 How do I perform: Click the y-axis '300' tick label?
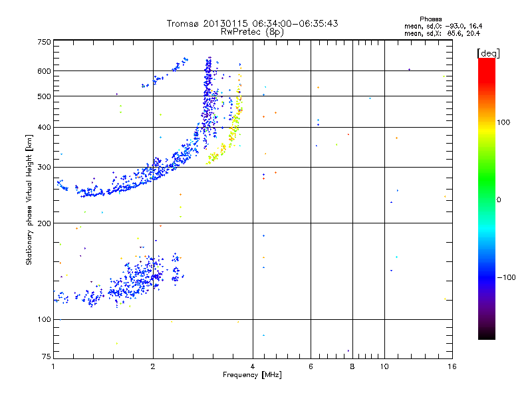click(44, 168)
